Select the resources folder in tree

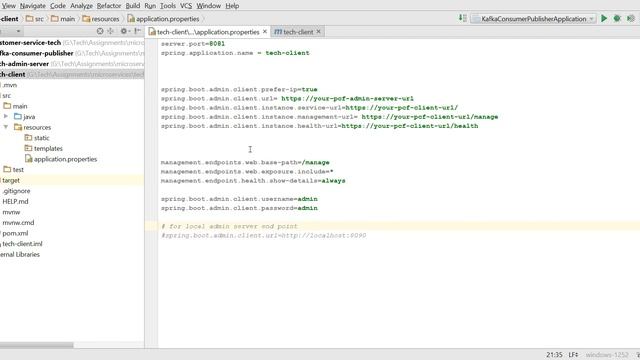(x=33, y=127)
